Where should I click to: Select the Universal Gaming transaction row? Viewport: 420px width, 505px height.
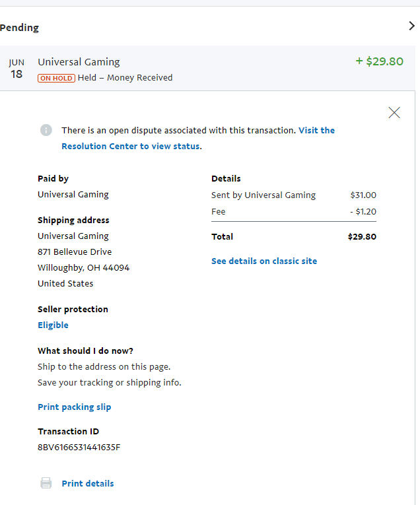(207, 68)
